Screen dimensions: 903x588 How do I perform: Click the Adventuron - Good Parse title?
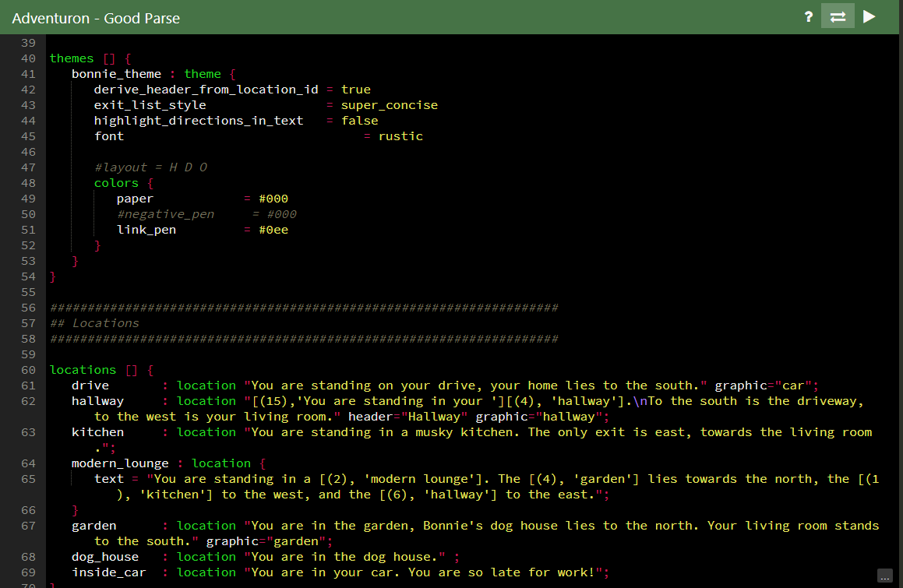click(96, 19)
